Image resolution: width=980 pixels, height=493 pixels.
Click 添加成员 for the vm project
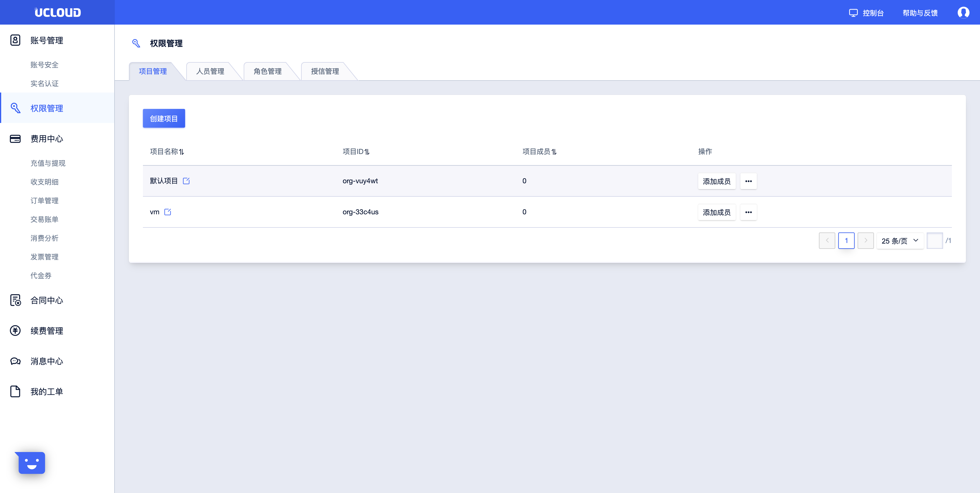(716, 212)
